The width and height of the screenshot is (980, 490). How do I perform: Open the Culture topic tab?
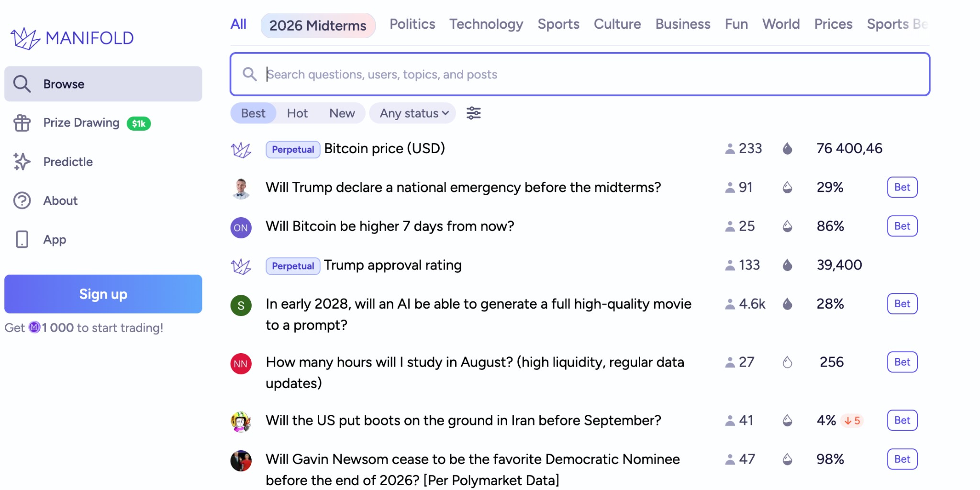point(617,24)
